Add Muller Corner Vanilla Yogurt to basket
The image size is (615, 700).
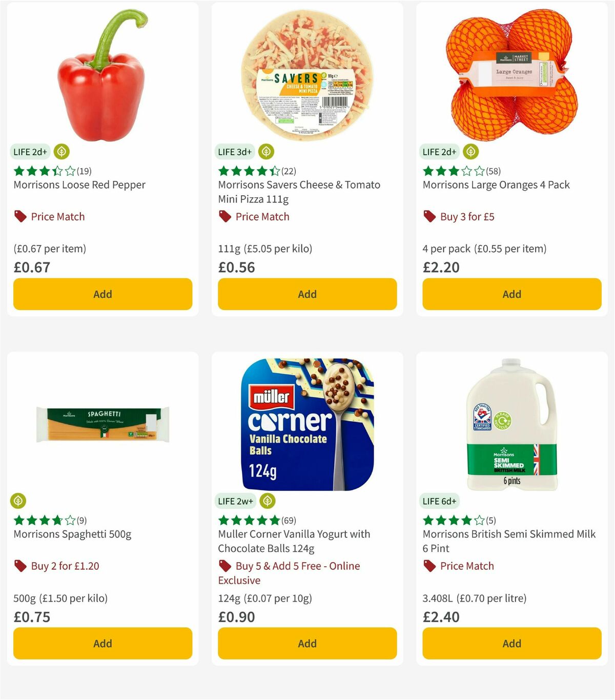[307, 643]
